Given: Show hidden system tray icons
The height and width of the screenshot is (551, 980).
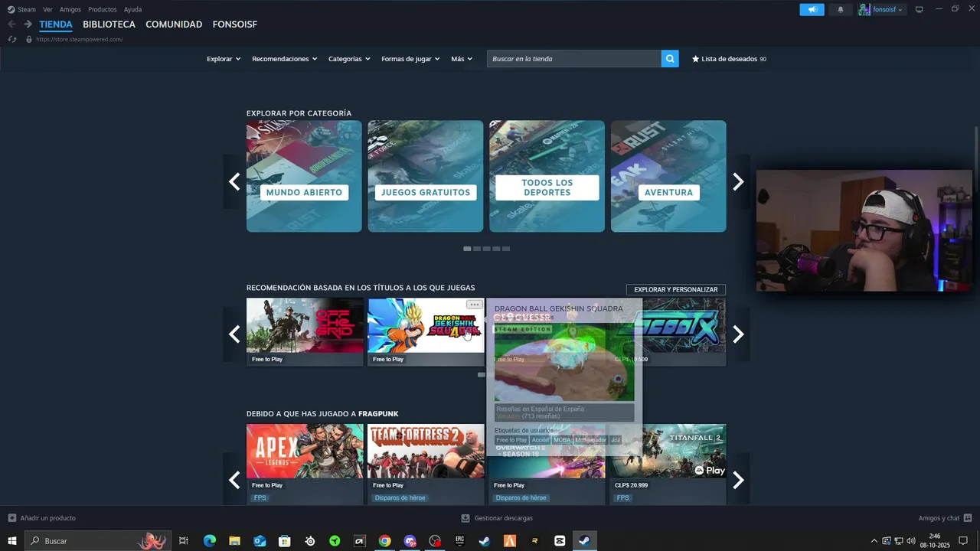Looking at the screenshot, I should coord(874,541).
